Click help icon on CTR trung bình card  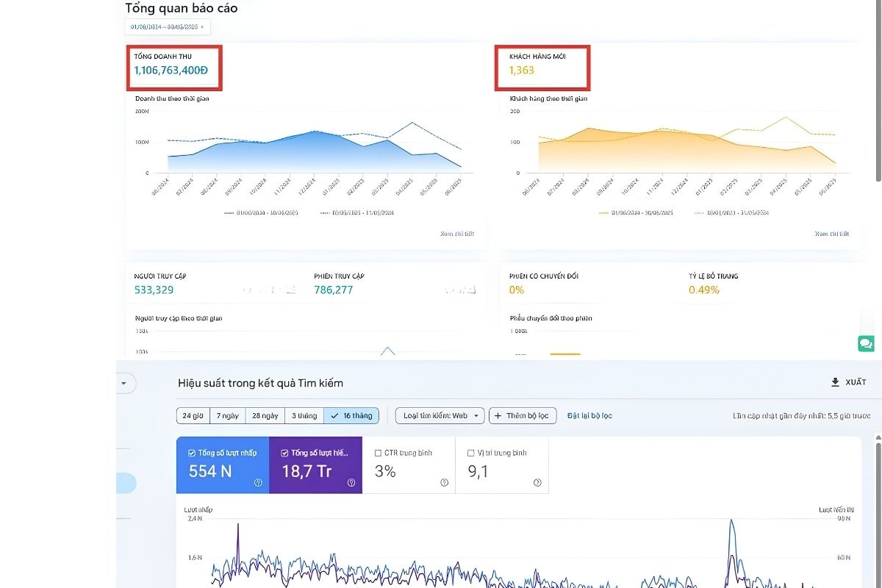[445, 483]
